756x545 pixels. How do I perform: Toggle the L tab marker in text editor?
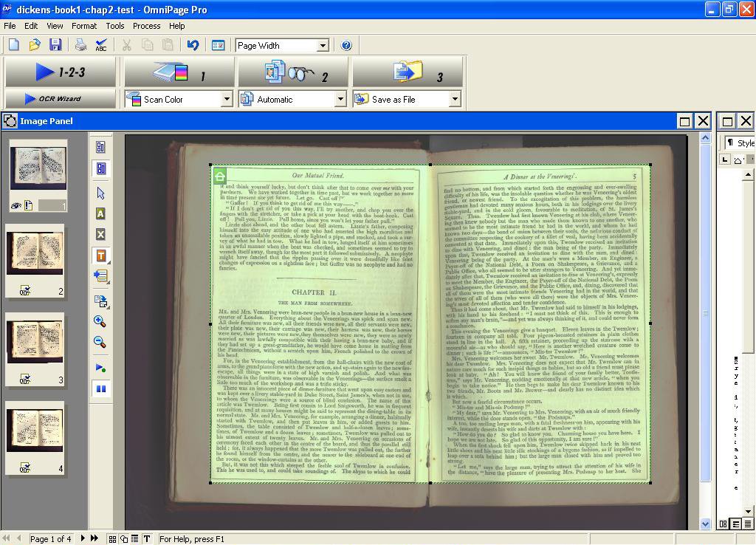click(x=725, y=160)
